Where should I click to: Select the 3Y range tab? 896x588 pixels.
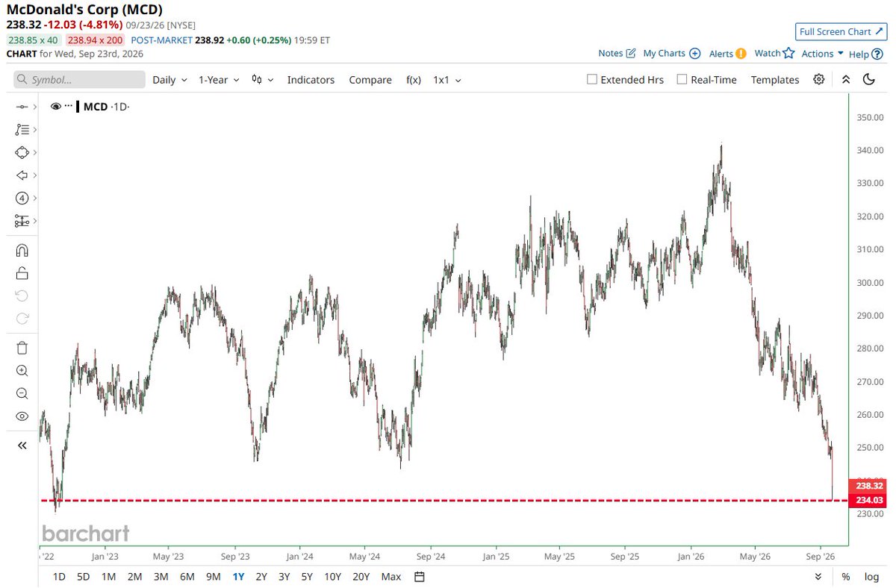[284, 576]
